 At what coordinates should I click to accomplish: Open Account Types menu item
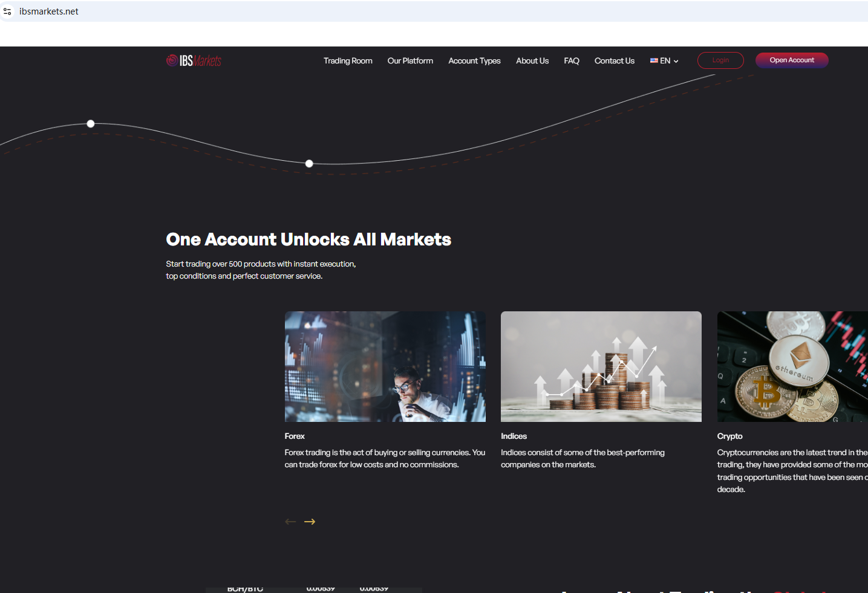tap(474, 60)
